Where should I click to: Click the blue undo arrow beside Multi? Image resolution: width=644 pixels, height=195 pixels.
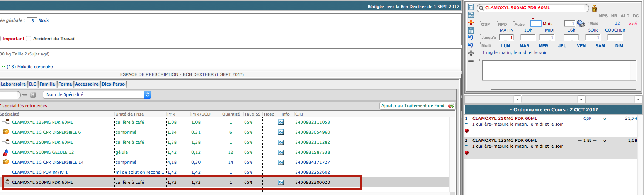471,45
